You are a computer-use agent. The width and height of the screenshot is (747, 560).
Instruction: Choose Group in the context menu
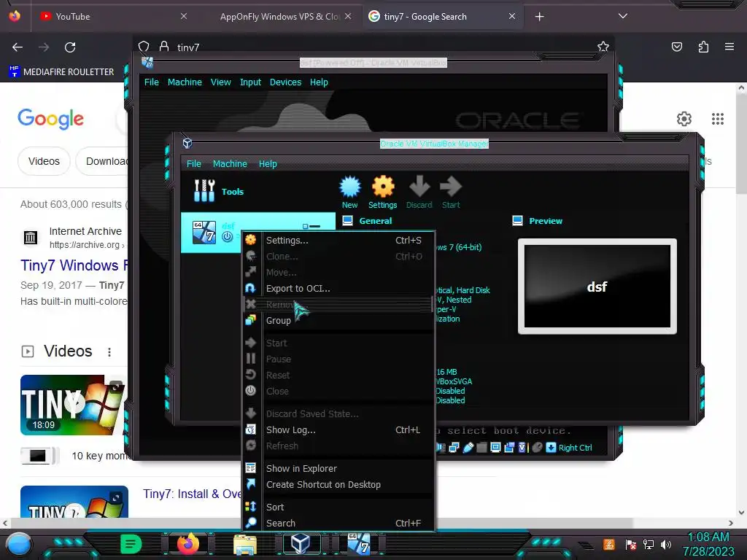(x=338, y=321)
